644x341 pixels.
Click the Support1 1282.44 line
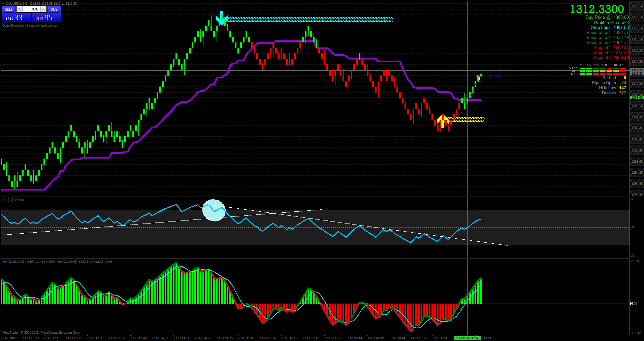pyautogui.click(x=611, y=48)
